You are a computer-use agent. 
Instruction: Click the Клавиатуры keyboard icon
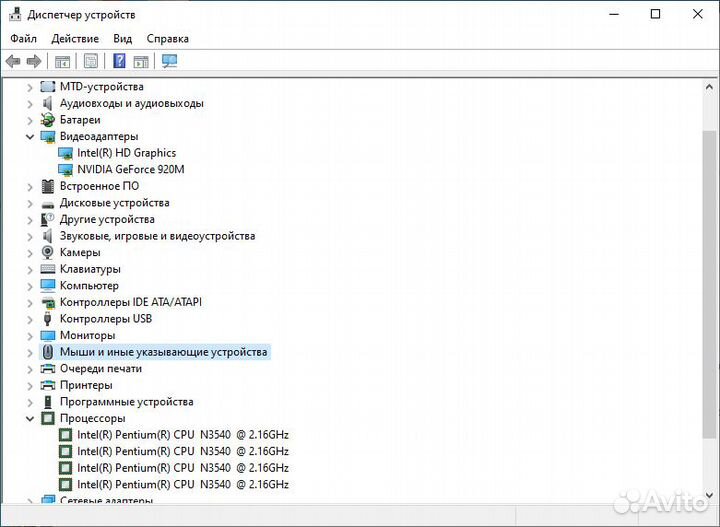pos(48,269)
